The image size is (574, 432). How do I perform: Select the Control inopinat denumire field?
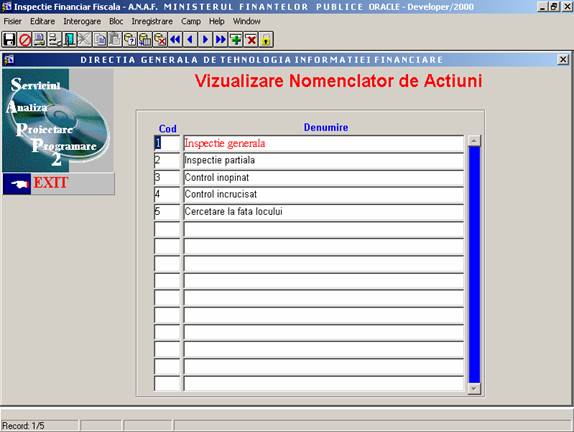coord(324,178)
